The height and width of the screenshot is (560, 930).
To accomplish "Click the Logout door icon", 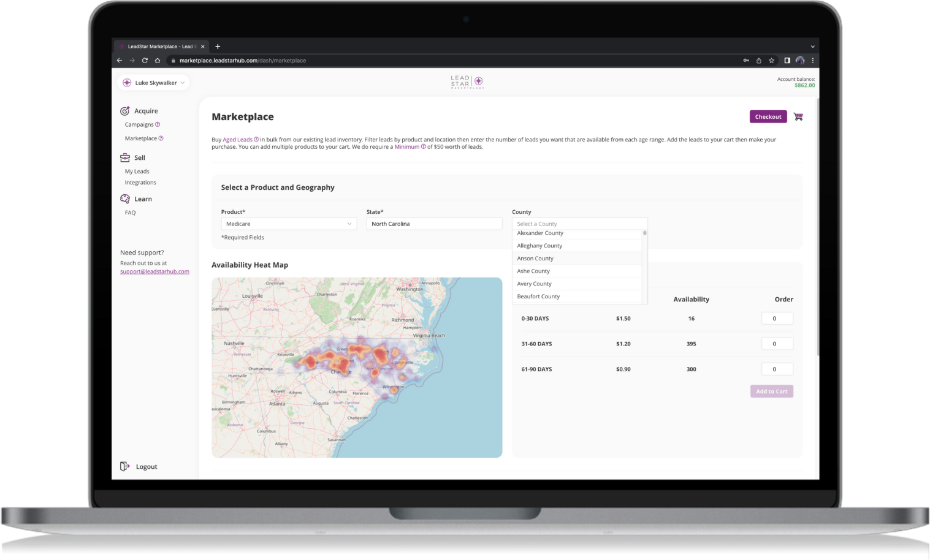I will pyautogui.click(x=125, y=466).
